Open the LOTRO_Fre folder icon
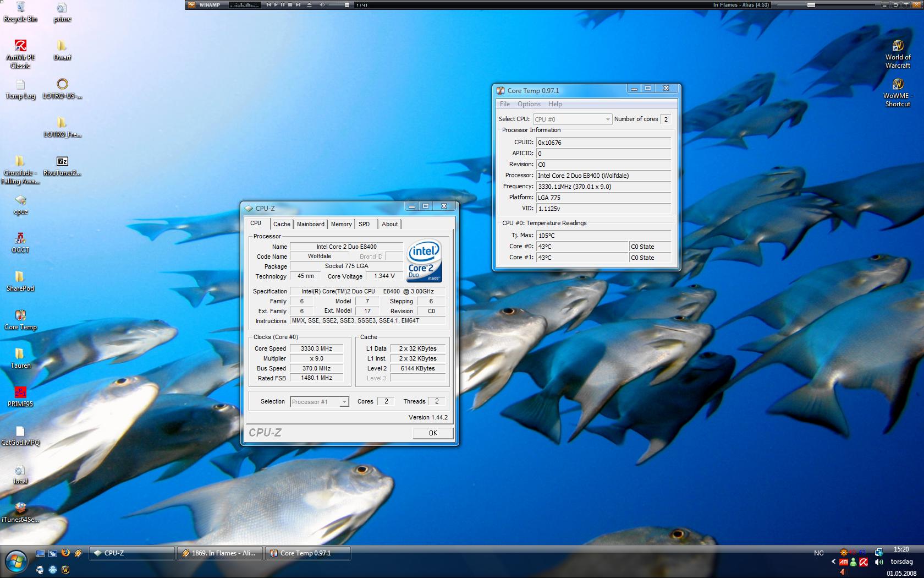 click(x=62, y=127)
